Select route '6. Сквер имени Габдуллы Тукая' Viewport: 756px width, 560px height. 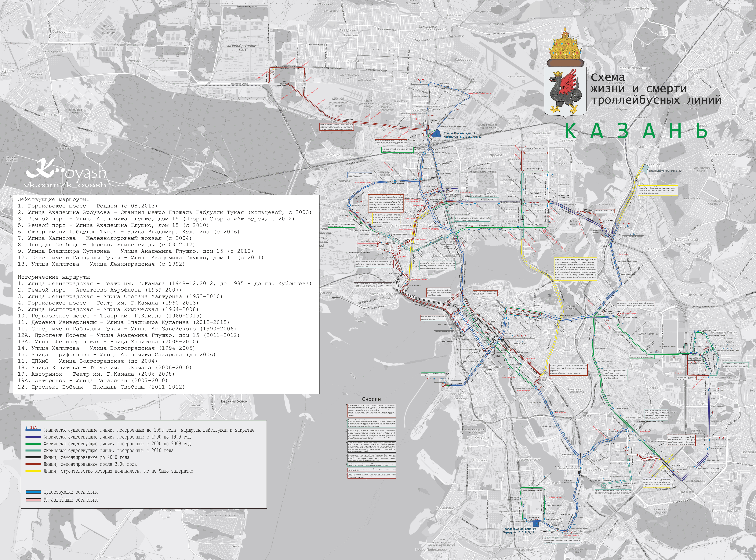(129, 232)
